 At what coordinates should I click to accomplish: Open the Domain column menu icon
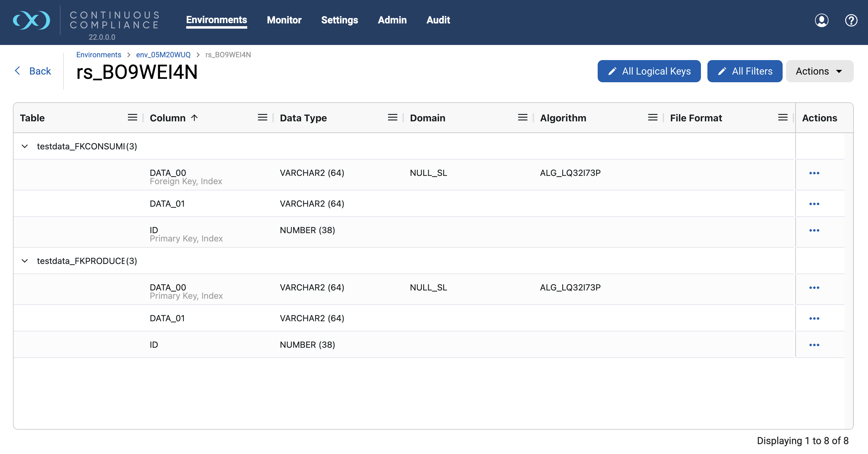point(523,118)
